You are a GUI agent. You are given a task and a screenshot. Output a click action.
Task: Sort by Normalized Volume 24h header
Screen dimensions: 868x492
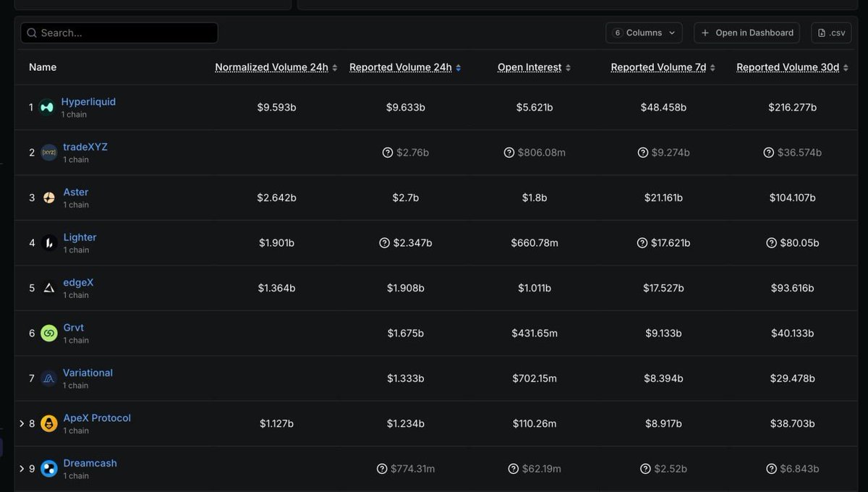pos(271,67)
